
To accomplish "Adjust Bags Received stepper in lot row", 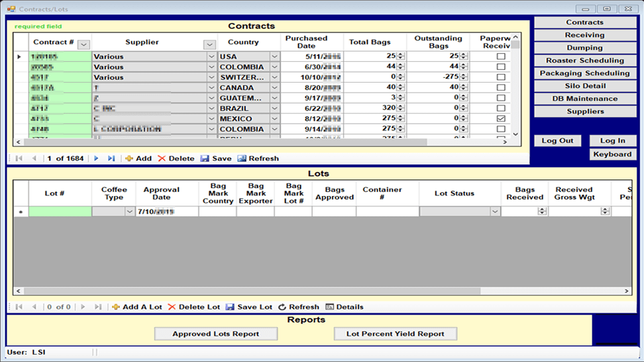I will click(542, 212).
